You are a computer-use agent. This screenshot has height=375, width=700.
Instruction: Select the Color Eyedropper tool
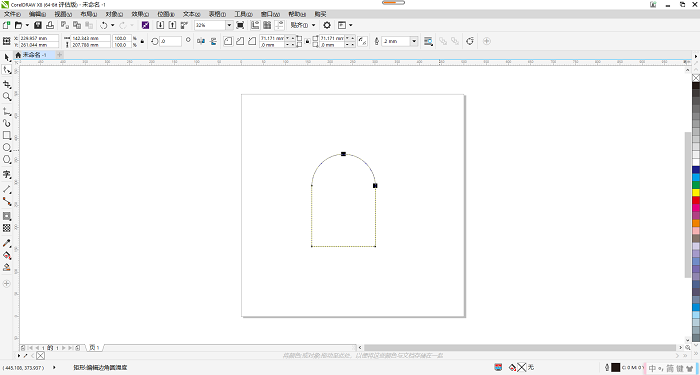tap(7, 243)
